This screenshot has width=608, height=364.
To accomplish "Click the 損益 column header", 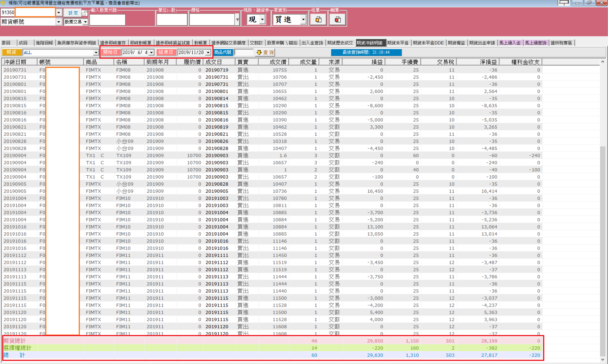I will 364,62.
